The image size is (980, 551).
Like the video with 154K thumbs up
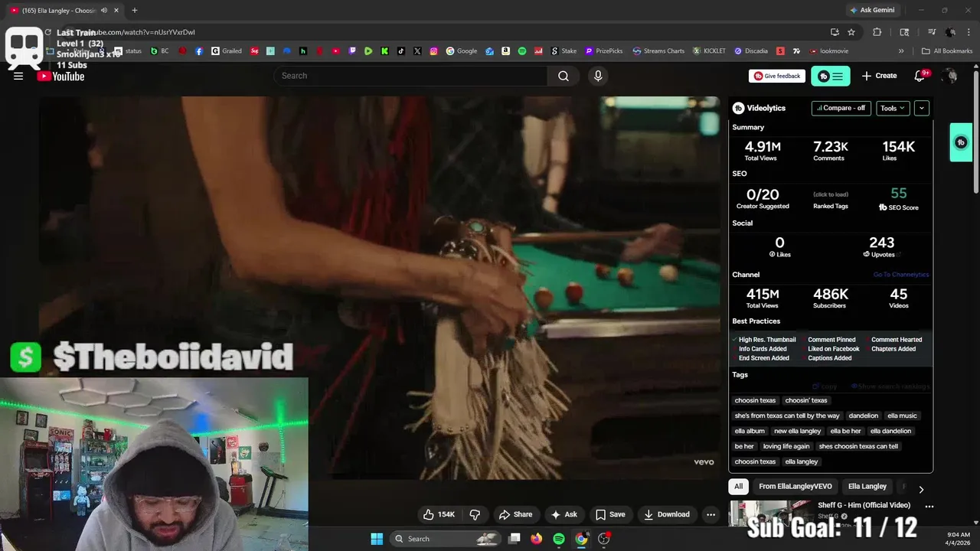click(x=439, y=514)
